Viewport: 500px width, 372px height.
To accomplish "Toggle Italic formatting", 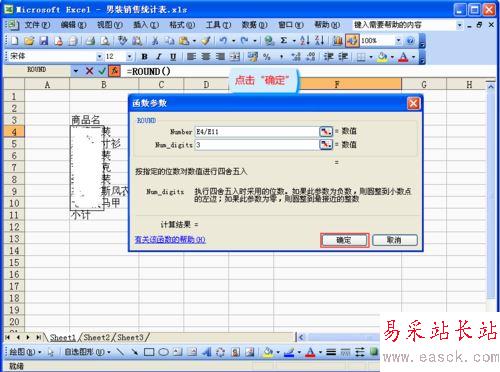I will (159, 57).
